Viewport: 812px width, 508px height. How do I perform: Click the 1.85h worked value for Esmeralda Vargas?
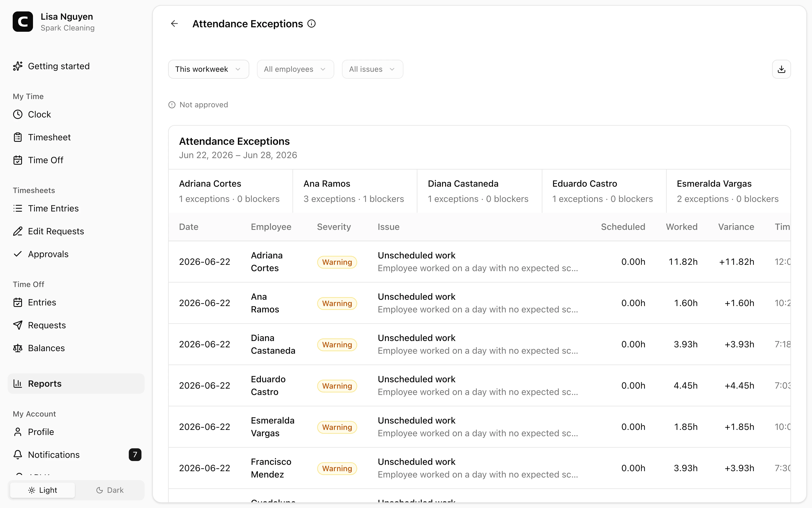click(686, 427)
